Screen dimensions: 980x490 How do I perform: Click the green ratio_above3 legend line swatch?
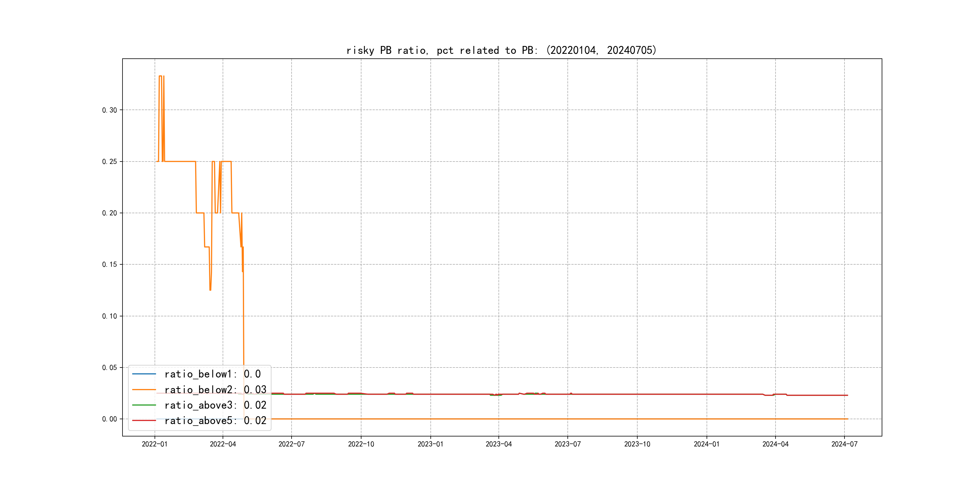coord(144,405)
